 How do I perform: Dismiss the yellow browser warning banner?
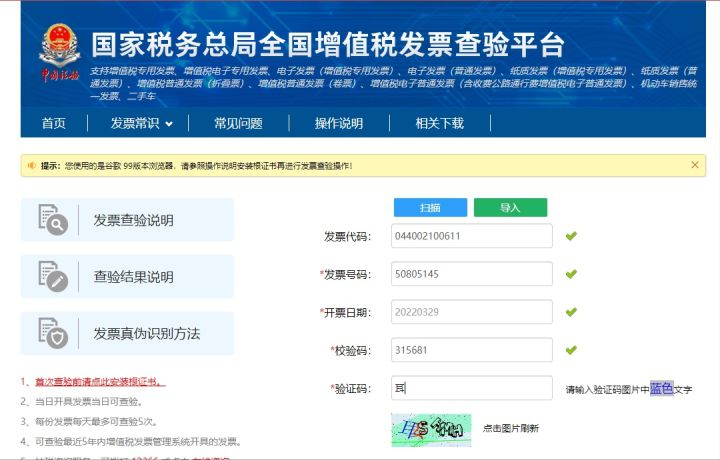695,165
